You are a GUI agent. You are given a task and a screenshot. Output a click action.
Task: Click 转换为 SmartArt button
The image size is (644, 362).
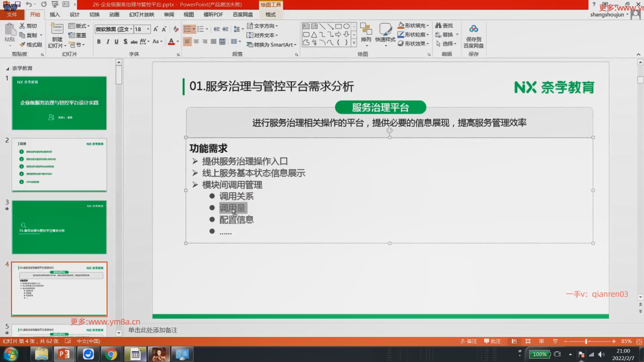tap(272, 45)
